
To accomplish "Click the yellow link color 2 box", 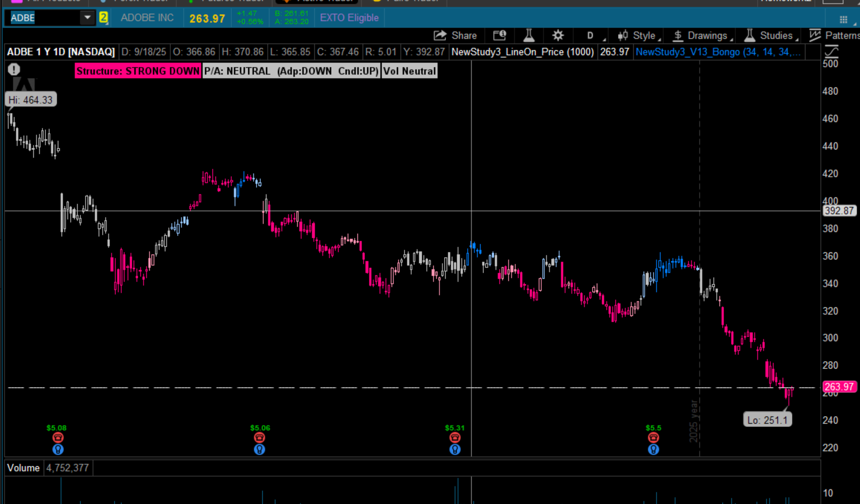I will (x=103, y=18).
